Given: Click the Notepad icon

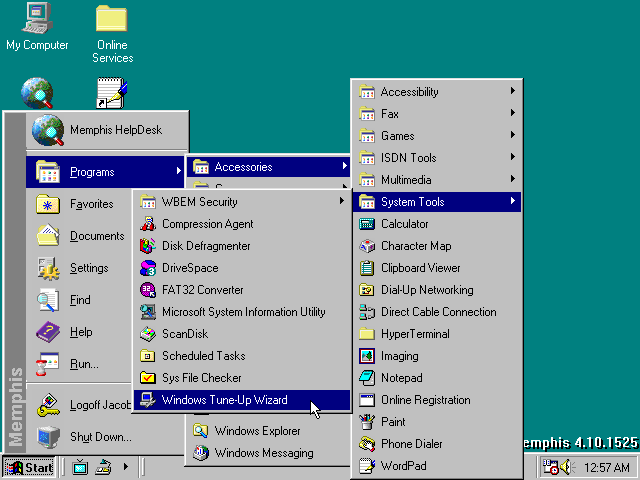Looking at the screenshot, I should click(x=367, y=378).
